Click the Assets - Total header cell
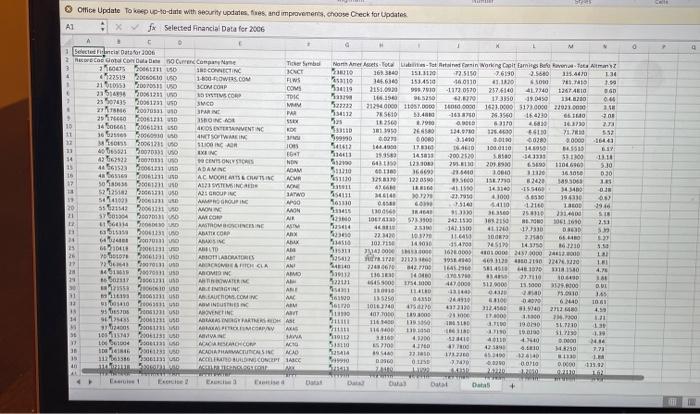 pos(381,64)
